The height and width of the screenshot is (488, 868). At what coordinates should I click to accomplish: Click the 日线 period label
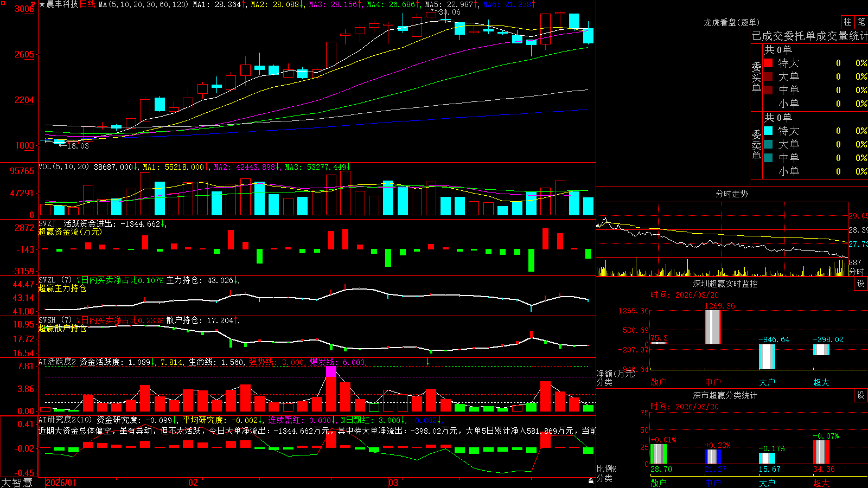[x=87, y=4]
